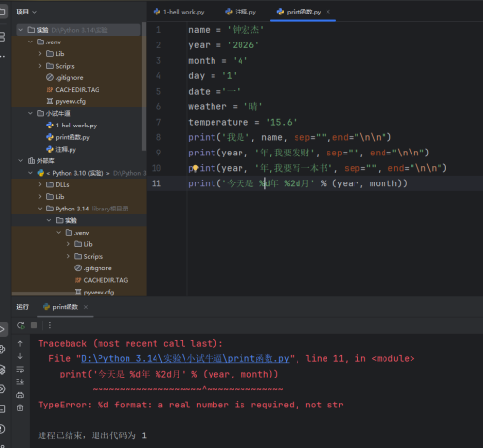Viewport: 483px width, 448px height.
Task: Jump up the stack trace arrow
Action: 20,344
